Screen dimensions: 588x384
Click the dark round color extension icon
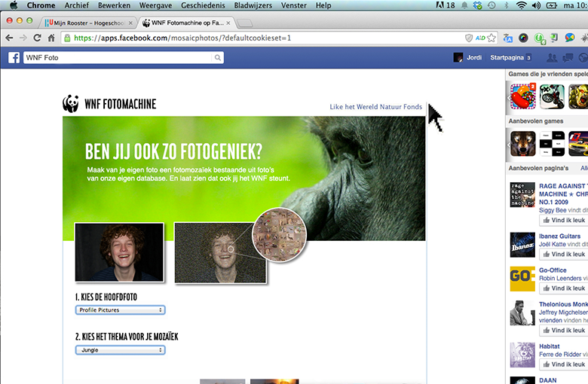coord(523,38)
